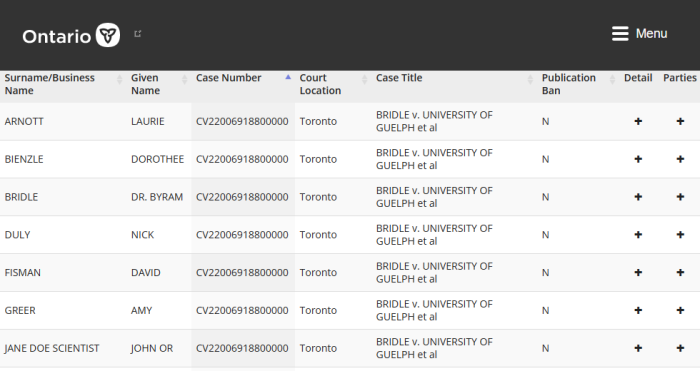Sort by Surname/Business Name column
This screenshot has height=371, width=700.
coord(63,84)
